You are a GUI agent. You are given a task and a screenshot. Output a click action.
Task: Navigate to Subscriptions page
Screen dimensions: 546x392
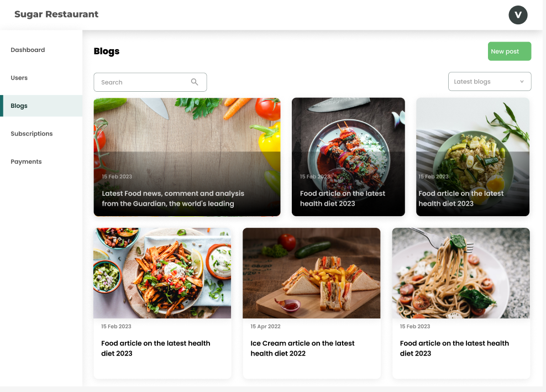pyautogui.click(x=32, y=134)
